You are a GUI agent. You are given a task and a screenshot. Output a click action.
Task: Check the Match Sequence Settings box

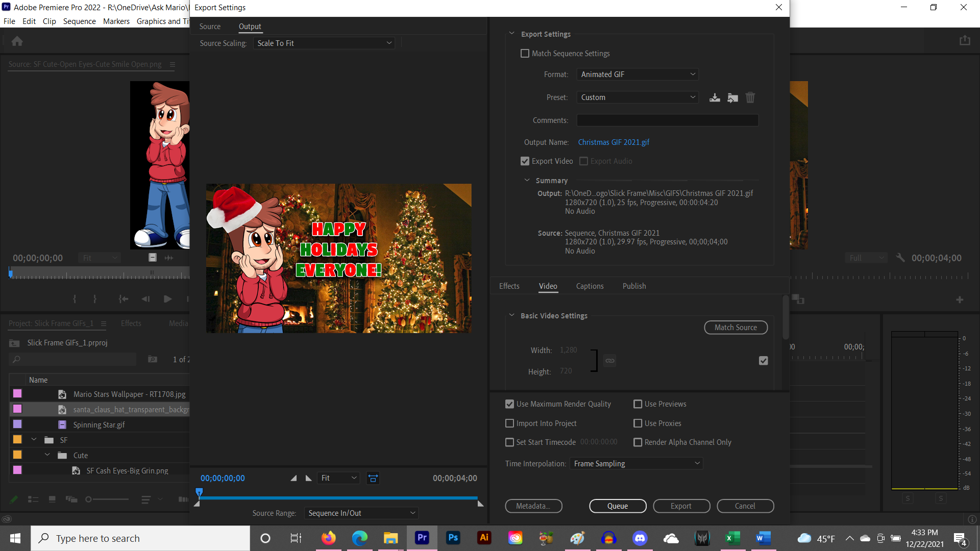pyautogui.click(x=525, y=53)
